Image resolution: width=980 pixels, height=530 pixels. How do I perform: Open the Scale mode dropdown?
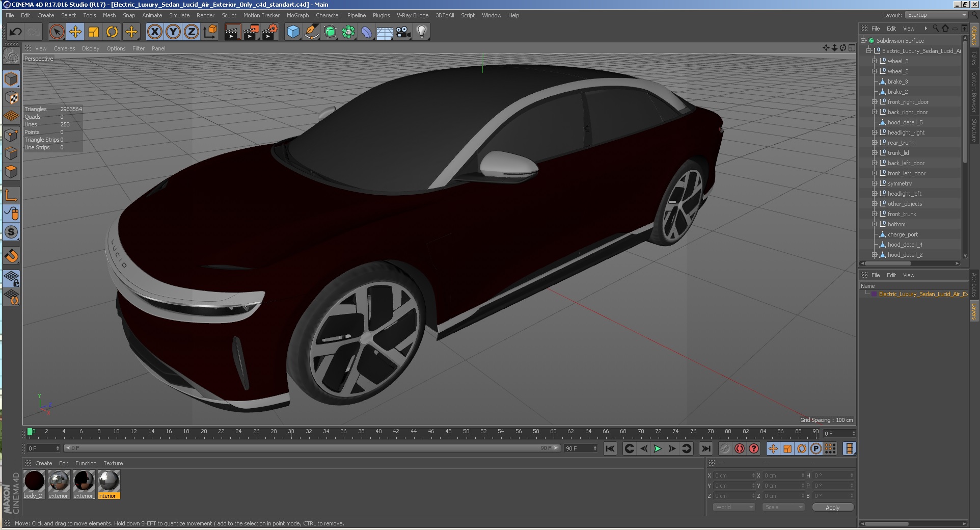point(783,507)
